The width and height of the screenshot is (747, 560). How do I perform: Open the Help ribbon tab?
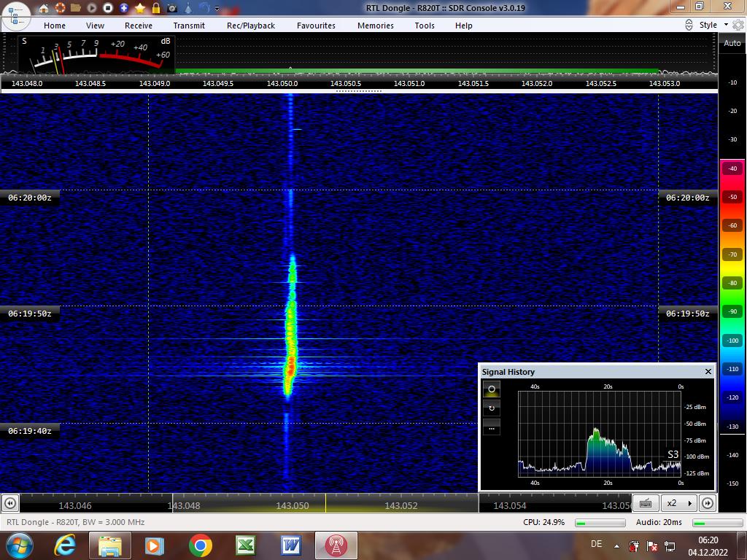click(x=463, y=26)
